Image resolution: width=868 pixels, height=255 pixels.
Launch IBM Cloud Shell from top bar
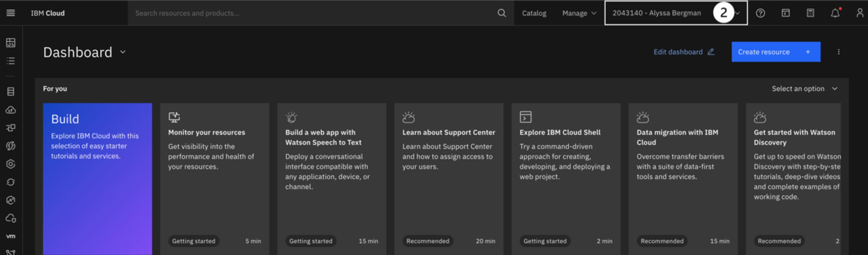pyautogui.click(x=785, y=13)
